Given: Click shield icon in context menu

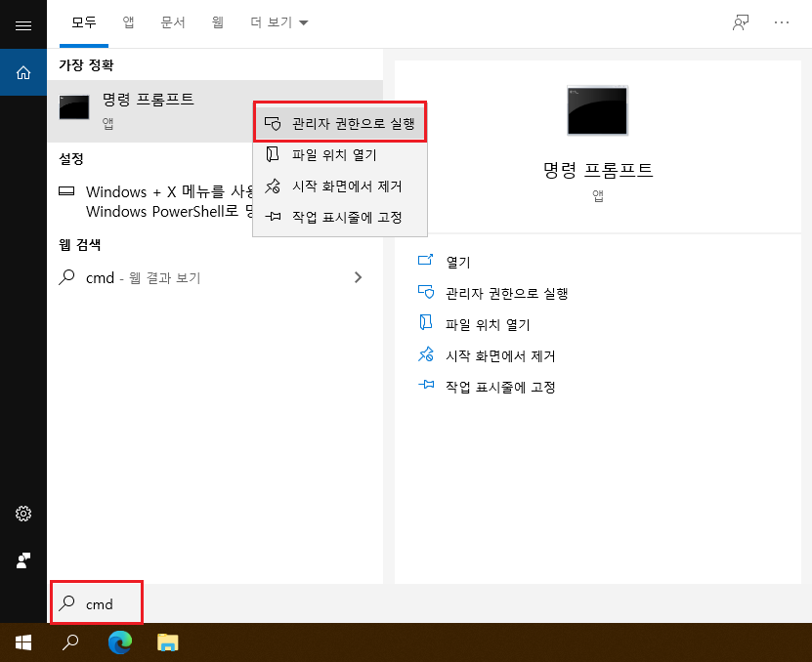Looking at the screenshot, I should pyautogui.click(x=273, y=124).
